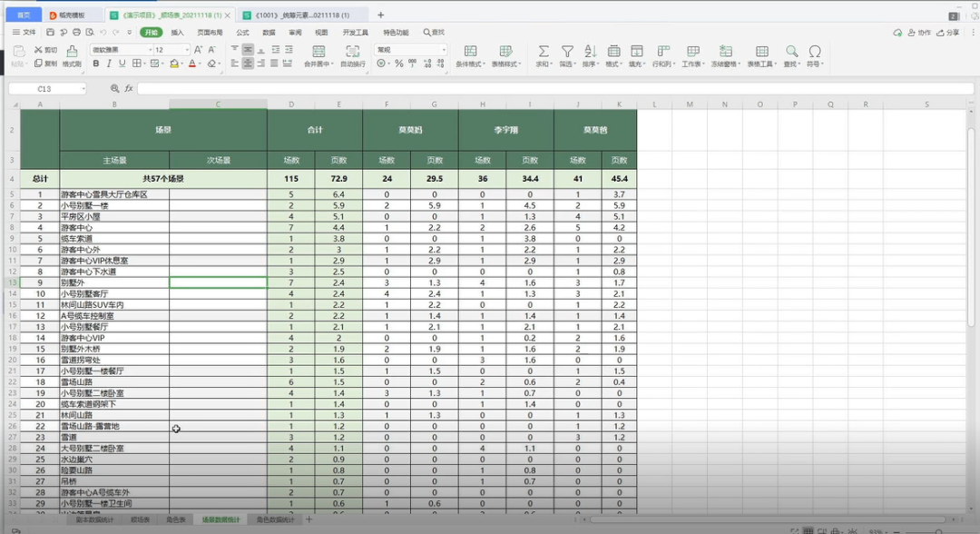The height and width of the screenshot is (534, 980).
Task: Toggle center horizontal alignment
Action: 248,64
